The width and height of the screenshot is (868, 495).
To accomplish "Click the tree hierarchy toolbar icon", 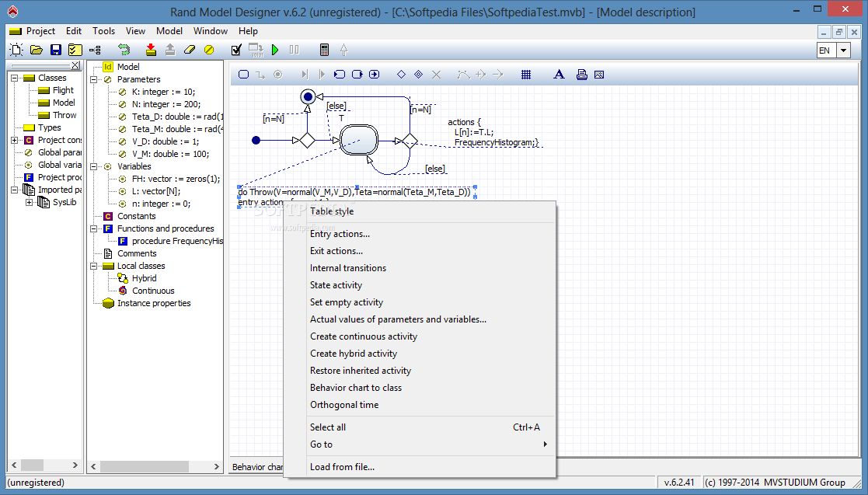I will (96, 50).
